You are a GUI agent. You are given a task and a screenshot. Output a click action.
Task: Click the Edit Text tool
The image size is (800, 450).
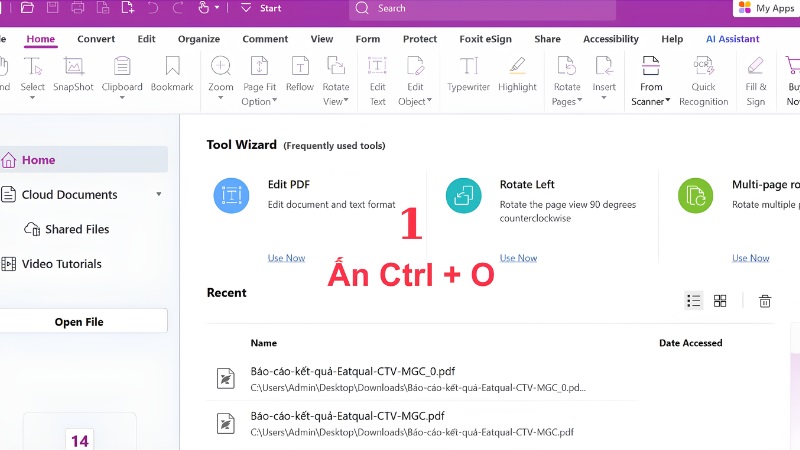[x=378, y=81]
